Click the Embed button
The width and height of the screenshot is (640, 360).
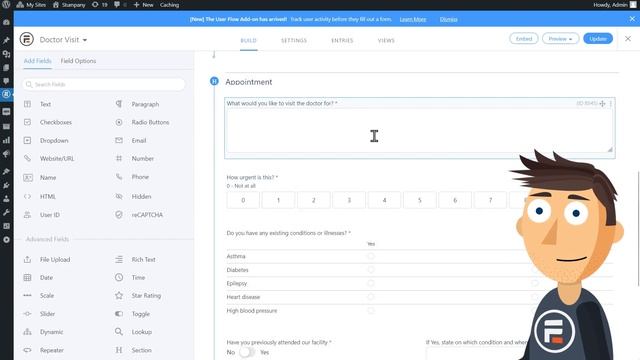pyautogui.click(x=524, y=39)
